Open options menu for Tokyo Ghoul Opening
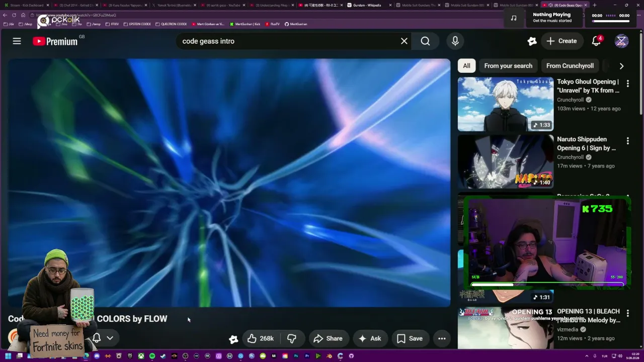 coord(627,83)
